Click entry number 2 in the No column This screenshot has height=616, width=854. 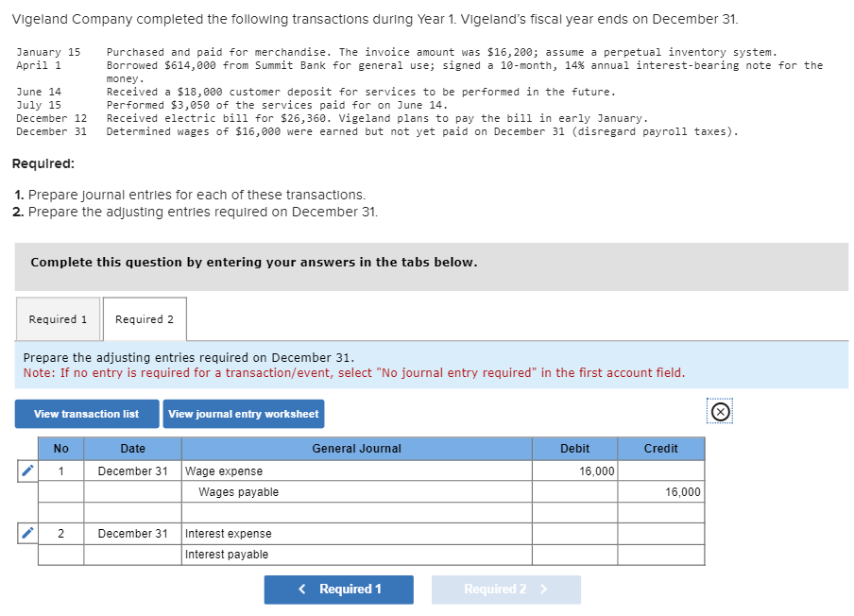click(x=61, y=534)
